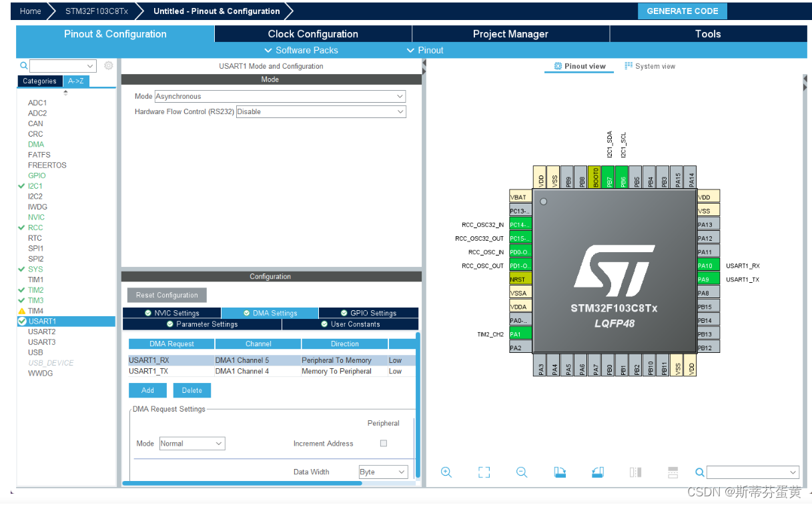812x505 pixels.
Task: Enable the Peripheral Increment Address checkbox
Action: (x=383, y=443)
